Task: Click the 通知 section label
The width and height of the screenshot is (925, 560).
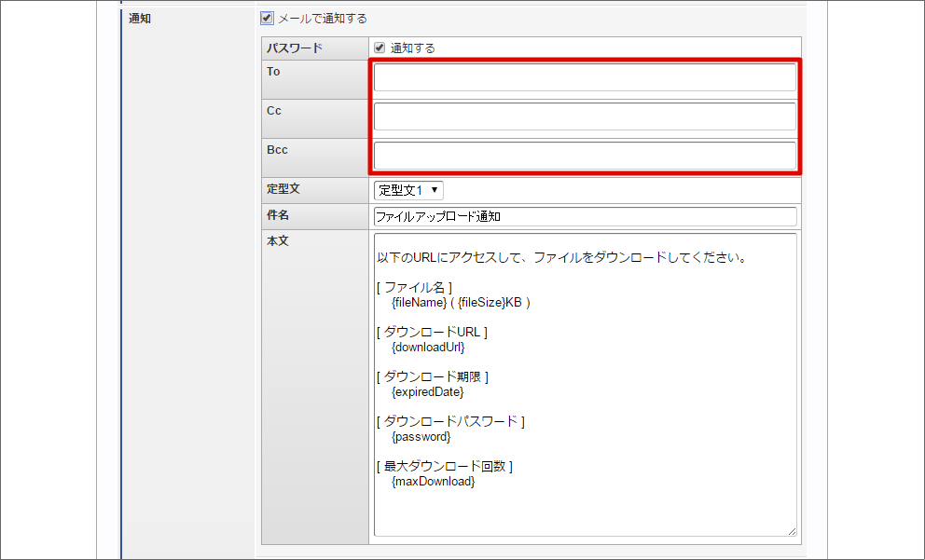Action: [x=140, y=19]
